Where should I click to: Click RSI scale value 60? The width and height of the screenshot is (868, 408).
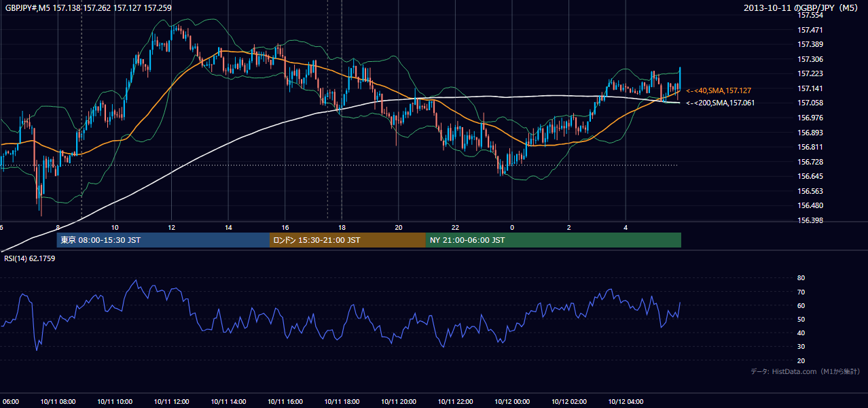click(801, 305)
